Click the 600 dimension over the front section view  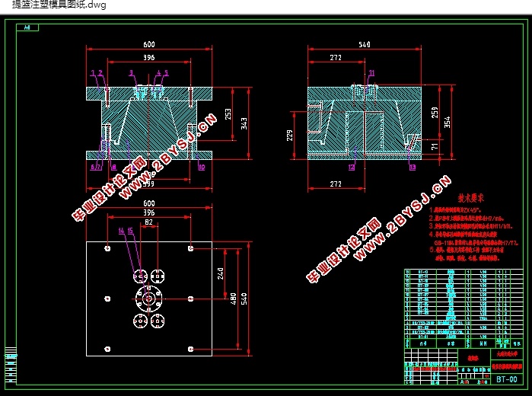(149, 44)
